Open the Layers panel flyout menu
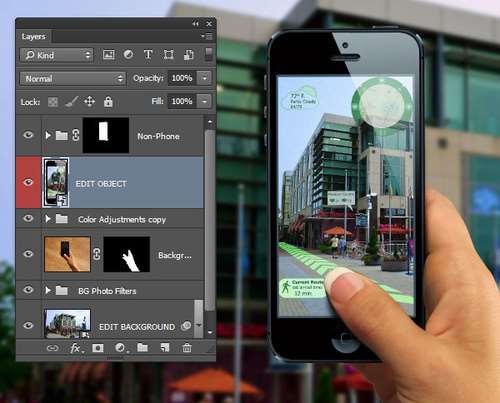 [x=207, y=36]
